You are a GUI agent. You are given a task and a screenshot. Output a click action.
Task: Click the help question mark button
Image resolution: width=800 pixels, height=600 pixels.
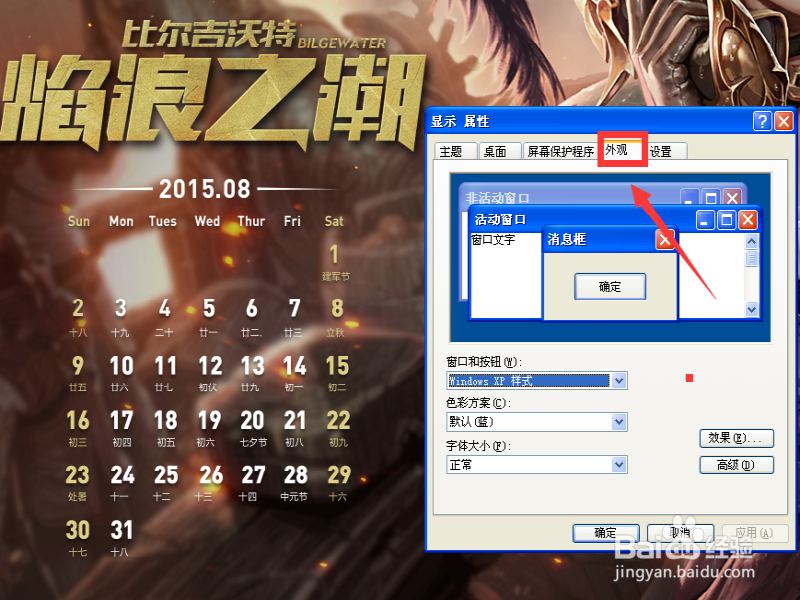pos(762,121)
